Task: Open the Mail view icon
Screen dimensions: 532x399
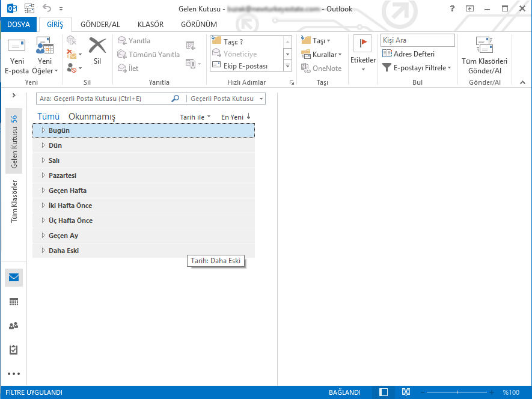Action: click(14, 278)
